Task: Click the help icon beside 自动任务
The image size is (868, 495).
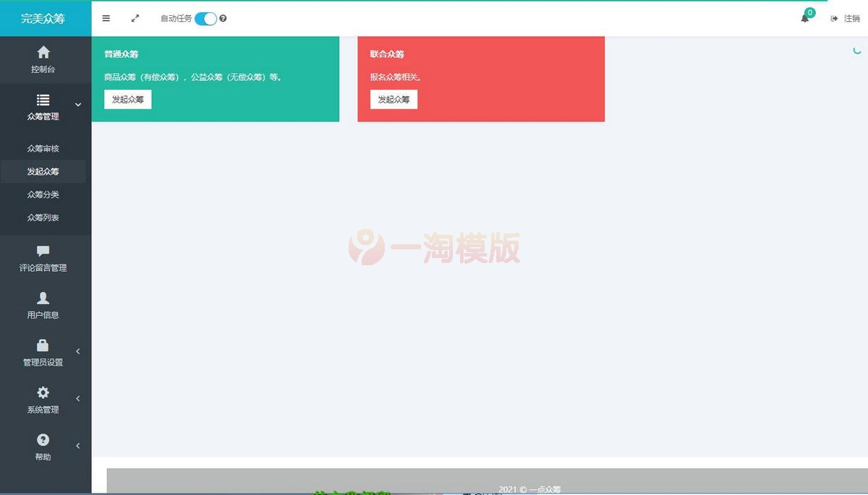Action: [222, 18]
